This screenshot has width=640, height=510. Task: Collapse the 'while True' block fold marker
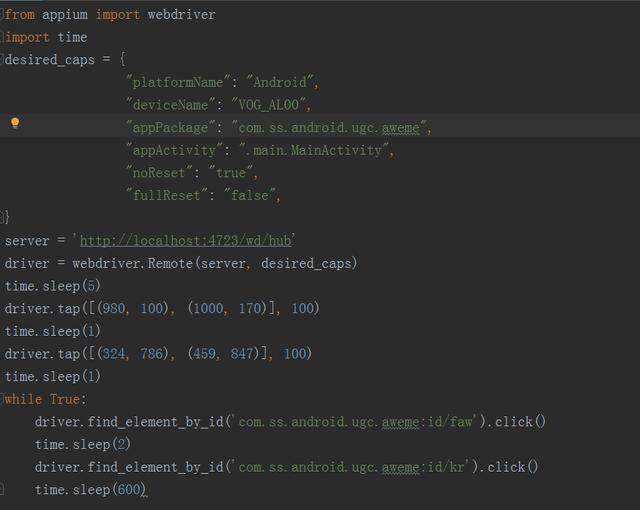(2, 399)
